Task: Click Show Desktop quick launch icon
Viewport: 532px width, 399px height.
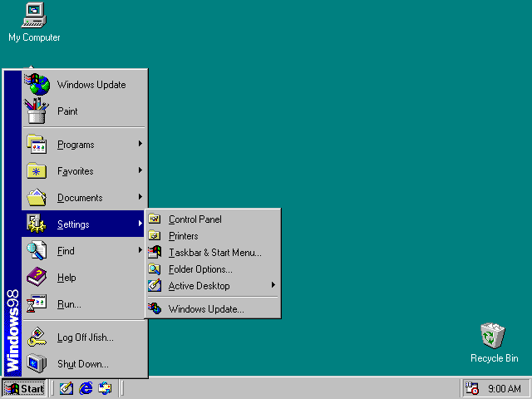Action: click(66, 388)
